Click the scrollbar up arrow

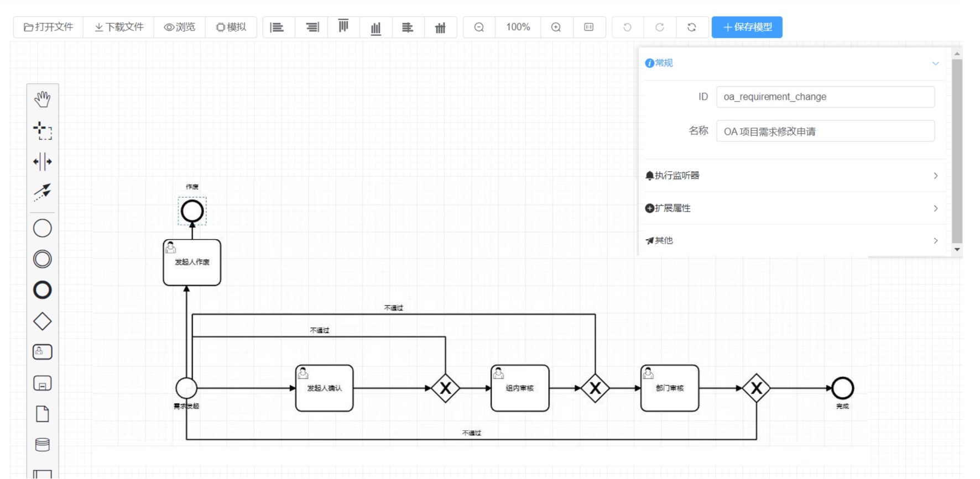(x=957, y=54)
